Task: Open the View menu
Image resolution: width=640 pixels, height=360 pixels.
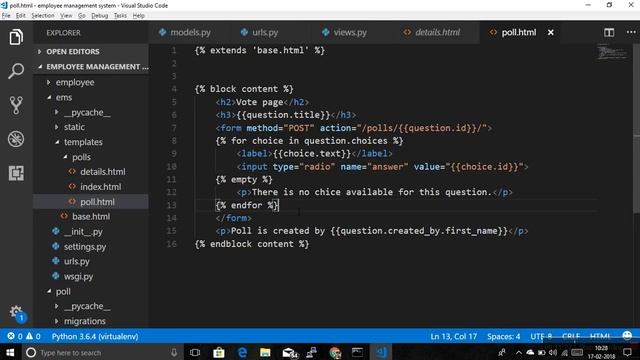Action: 66,16
